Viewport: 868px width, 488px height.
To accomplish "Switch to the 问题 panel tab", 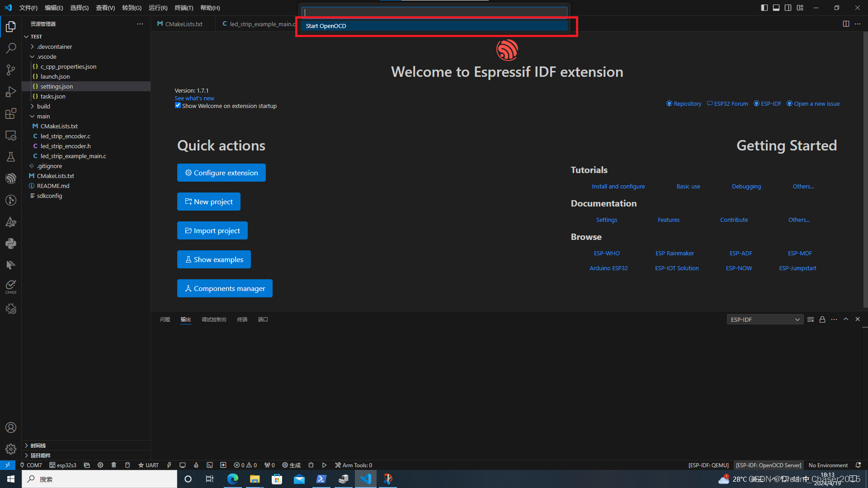I will coord(165,319).
